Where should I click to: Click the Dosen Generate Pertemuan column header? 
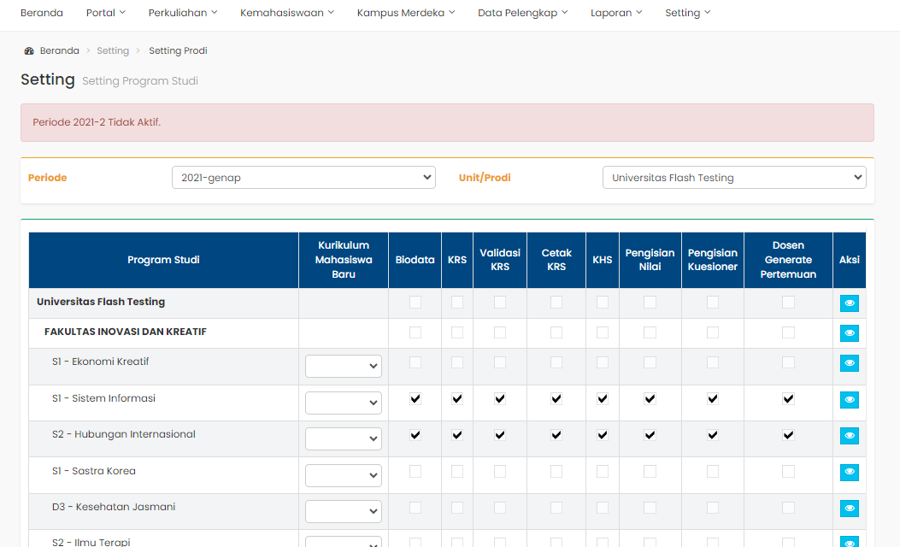click(788, 260)
